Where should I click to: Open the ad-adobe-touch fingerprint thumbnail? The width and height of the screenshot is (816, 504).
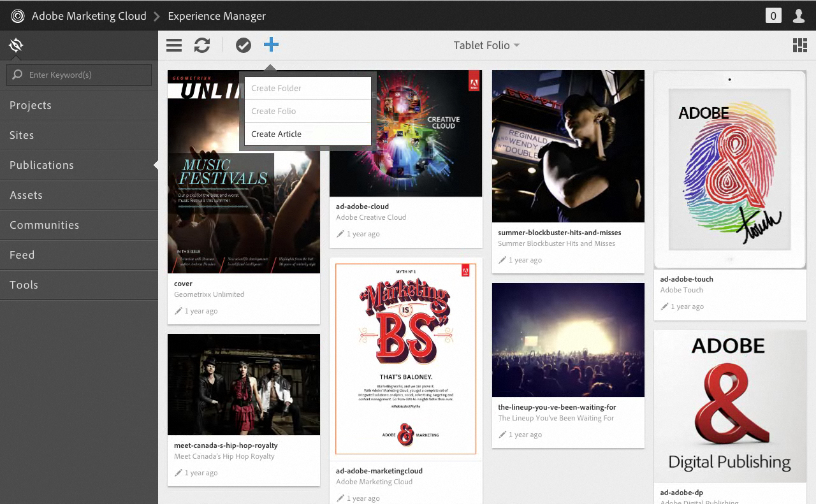point(730,169)
